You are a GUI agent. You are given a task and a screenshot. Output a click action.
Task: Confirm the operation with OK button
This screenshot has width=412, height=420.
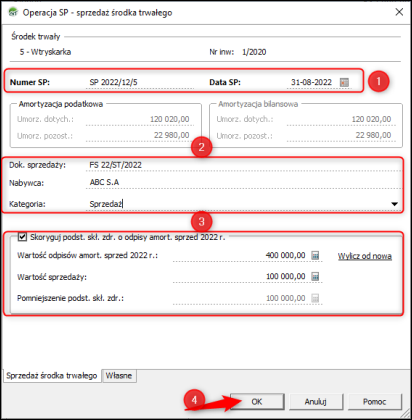257,402
